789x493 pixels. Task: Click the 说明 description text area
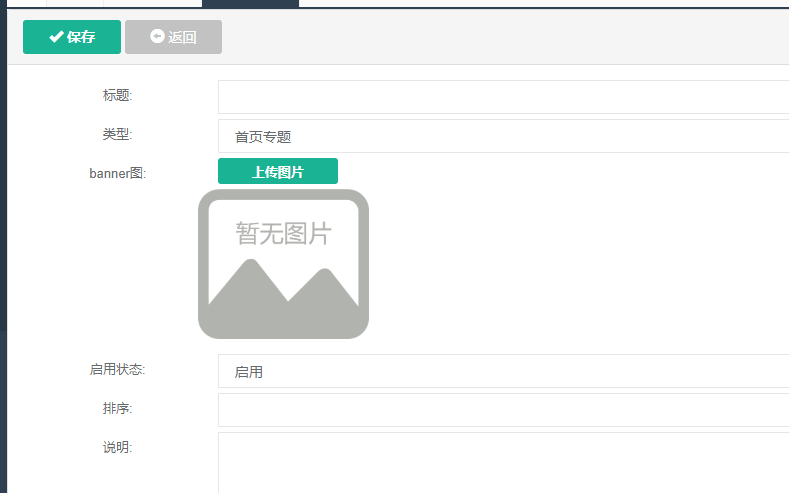[503, 463]
